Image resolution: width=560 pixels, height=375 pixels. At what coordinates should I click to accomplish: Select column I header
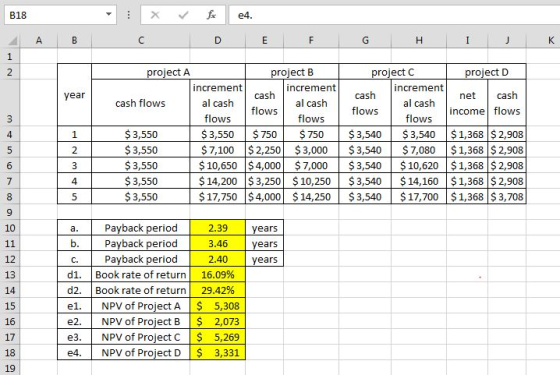(467, 40)
